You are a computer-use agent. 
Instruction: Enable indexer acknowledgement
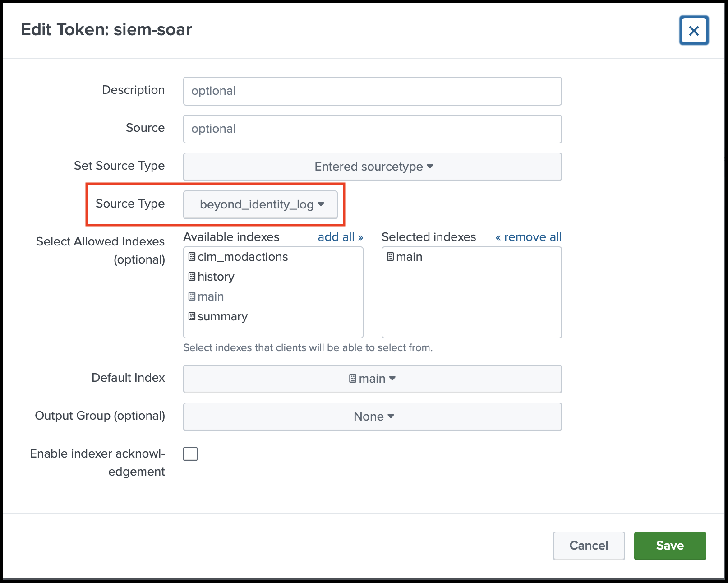point(190,454)
